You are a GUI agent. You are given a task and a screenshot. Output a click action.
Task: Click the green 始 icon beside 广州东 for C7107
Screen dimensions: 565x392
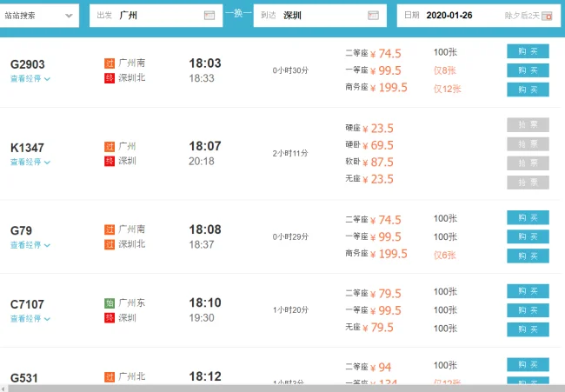point(110,303)
